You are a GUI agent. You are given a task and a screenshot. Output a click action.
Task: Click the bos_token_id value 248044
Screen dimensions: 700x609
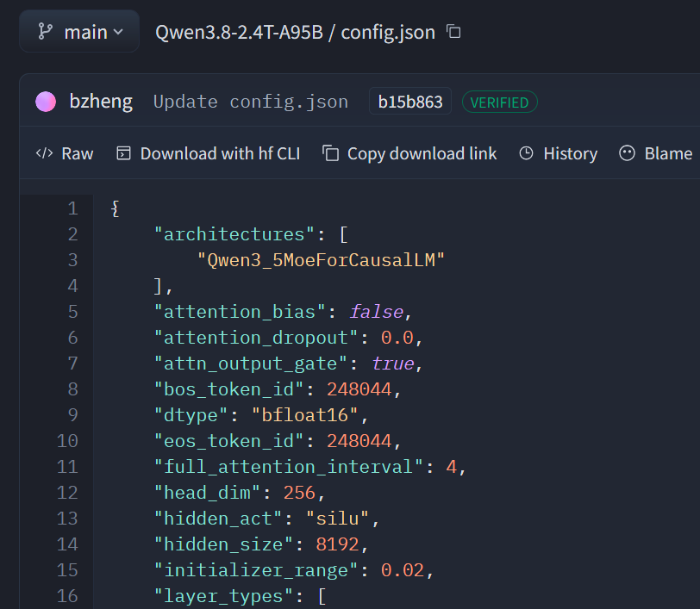coord(359,389)
